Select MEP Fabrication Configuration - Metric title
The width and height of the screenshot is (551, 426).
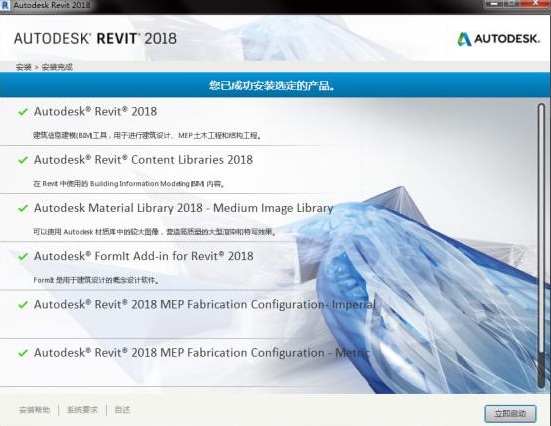coord(201,353)
